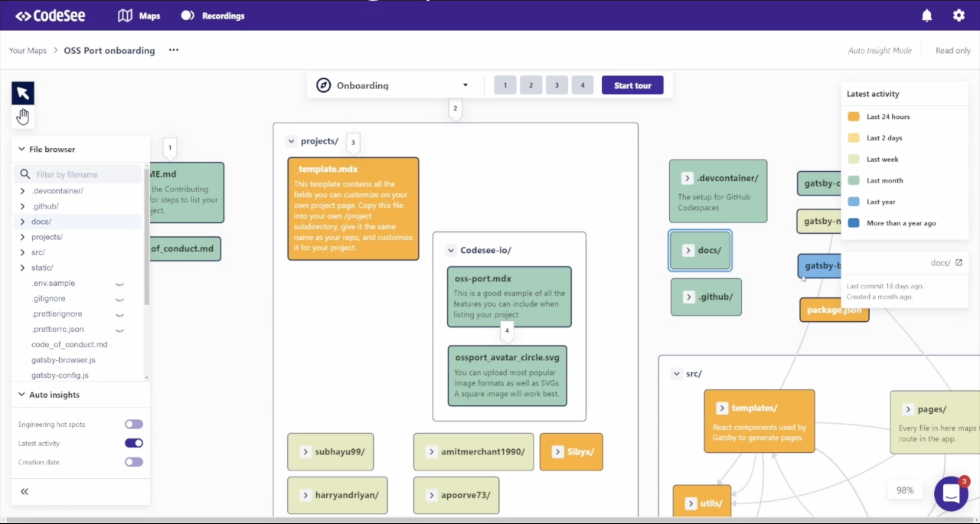Select the hand pan tool
This screenshot has height=524, width=980.
click(x=22, y=116)
